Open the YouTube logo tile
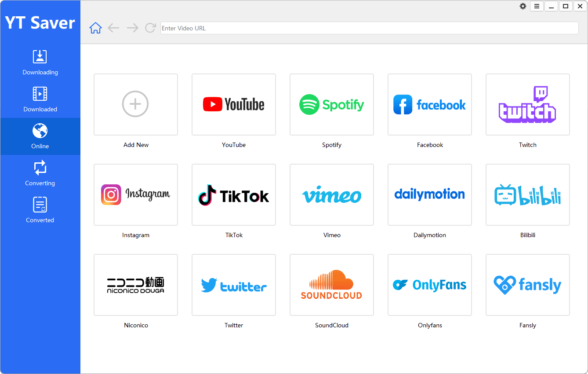The image size is (588, 374). coord(234,105)
